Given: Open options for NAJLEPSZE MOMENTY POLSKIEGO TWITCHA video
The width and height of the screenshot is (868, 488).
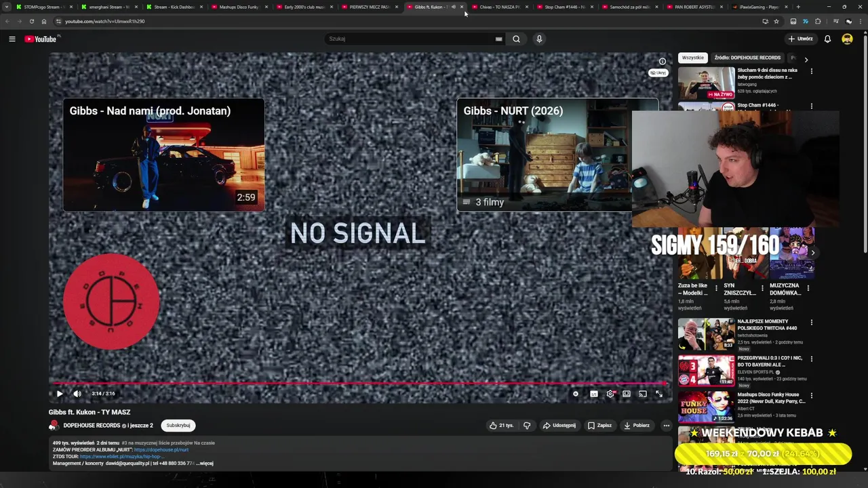Looking at the screenshot, I should [x=811, y=323].
